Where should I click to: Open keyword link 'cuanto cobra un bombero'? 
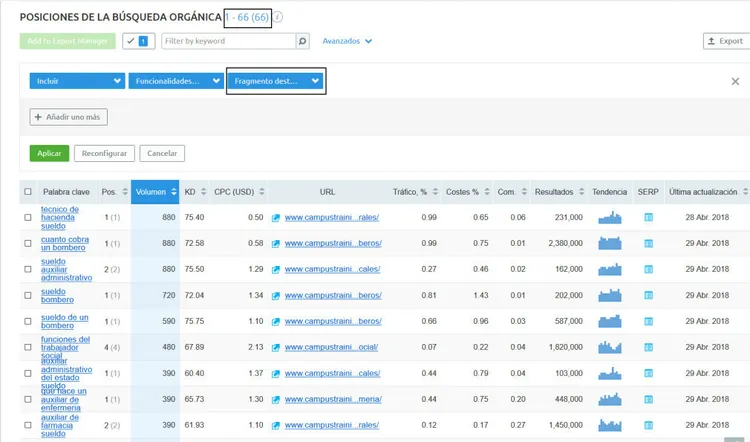click(x=65, y=243)
